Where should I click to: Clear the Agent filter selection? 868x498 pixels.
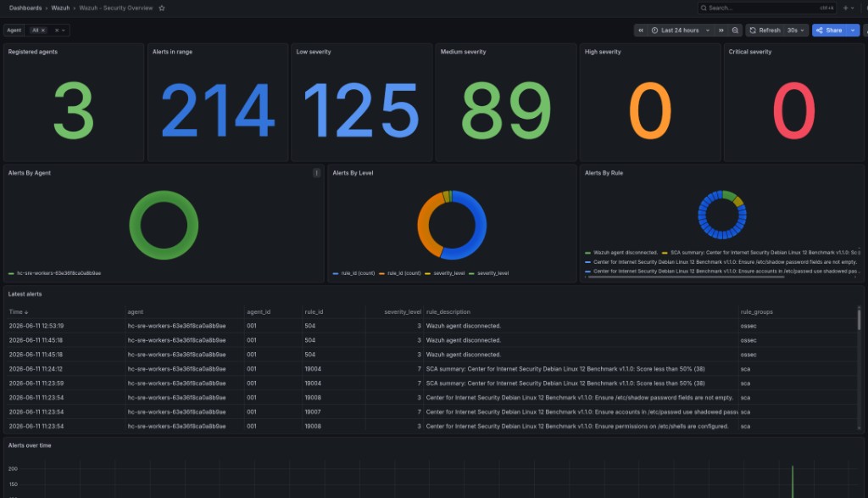coord(57,31)
